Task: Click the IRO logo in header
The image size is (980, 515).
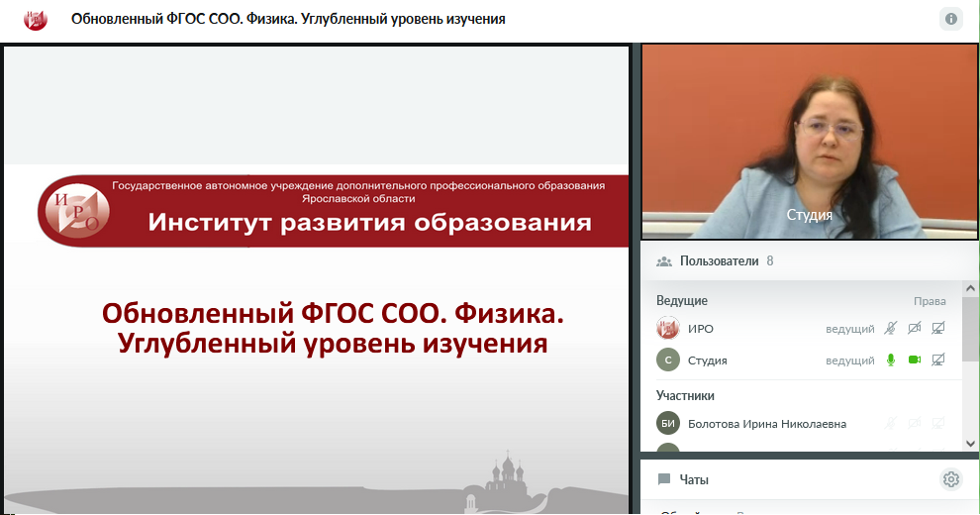Action: coord(36,20)
